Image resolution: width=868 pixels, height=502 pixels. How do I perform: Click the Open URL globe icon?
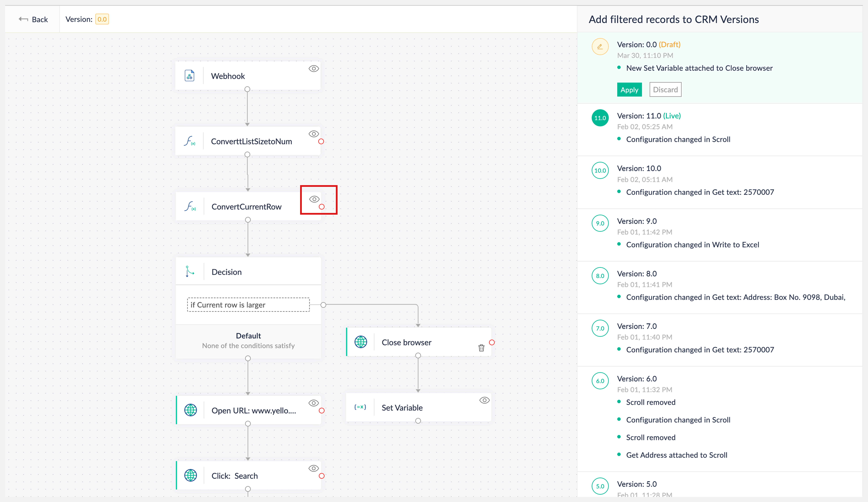[190, 410]
